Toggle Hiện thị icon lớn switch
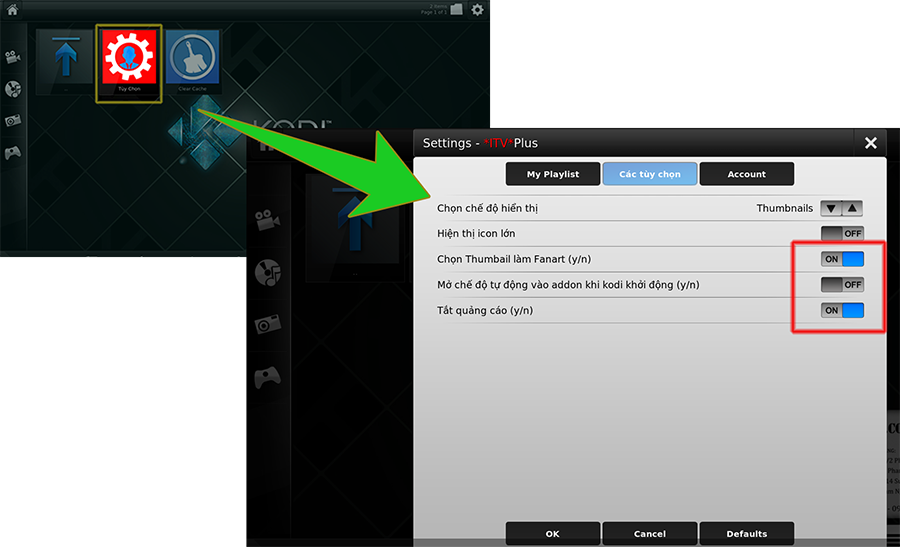Screen dimensions: 900x547 pos(842,234)
